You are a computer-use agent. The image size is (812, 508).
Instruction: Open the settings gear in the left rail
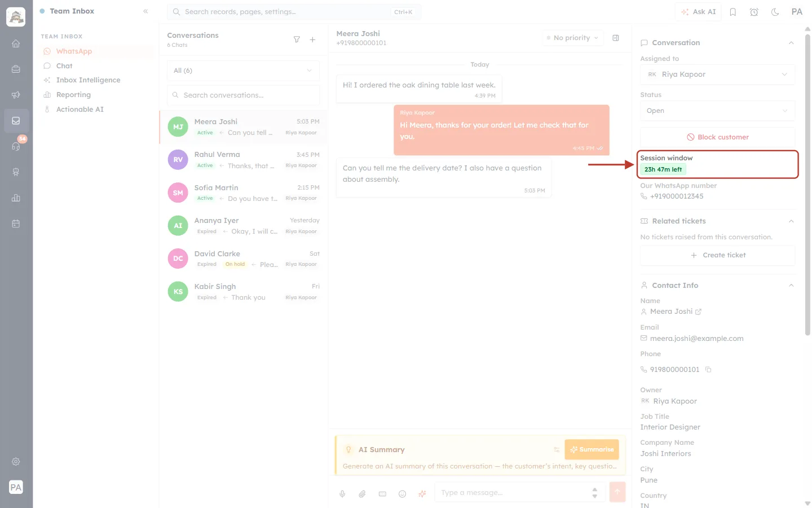(x=16, y=462)
